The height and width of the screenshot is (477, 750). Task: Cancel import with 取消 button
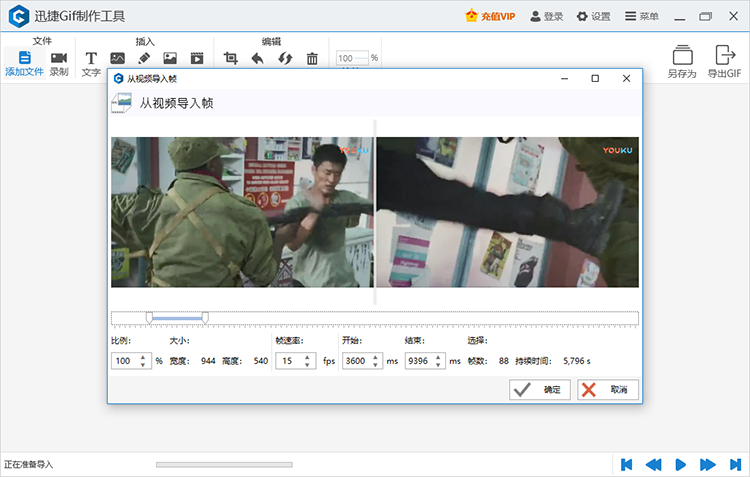(608, 389)
